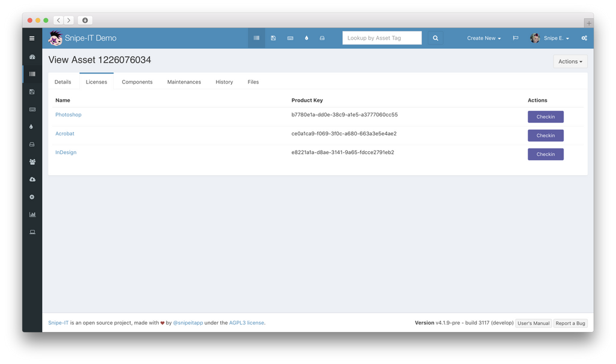The height and width of the screenshot is (364, 616).
Task: View Licenses via the floppy disk icon
Action: pos(31,91)
